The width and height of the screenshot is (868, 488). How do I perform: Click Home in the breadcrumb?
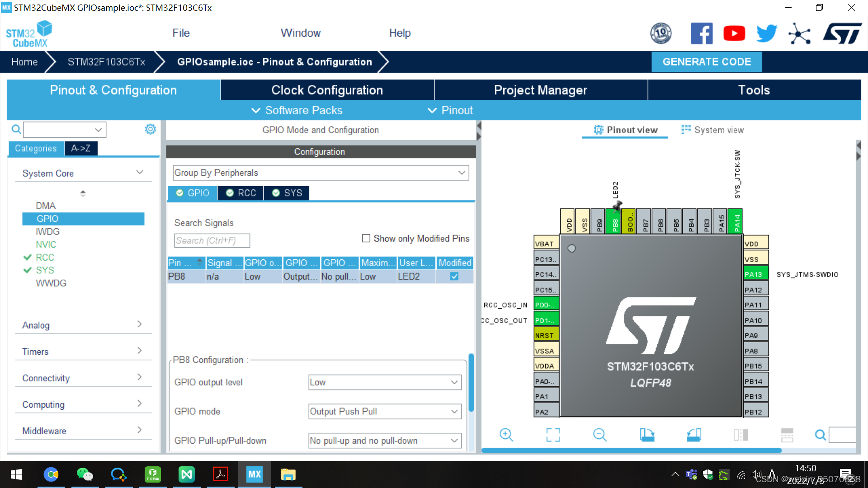click(24, 62)
